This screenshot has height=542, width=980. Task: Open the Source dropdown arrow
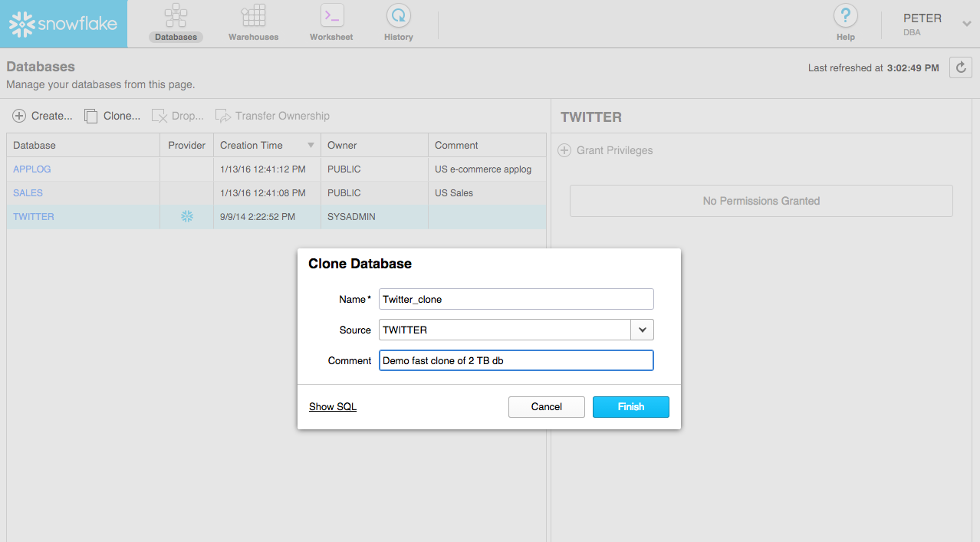(642, 330)
